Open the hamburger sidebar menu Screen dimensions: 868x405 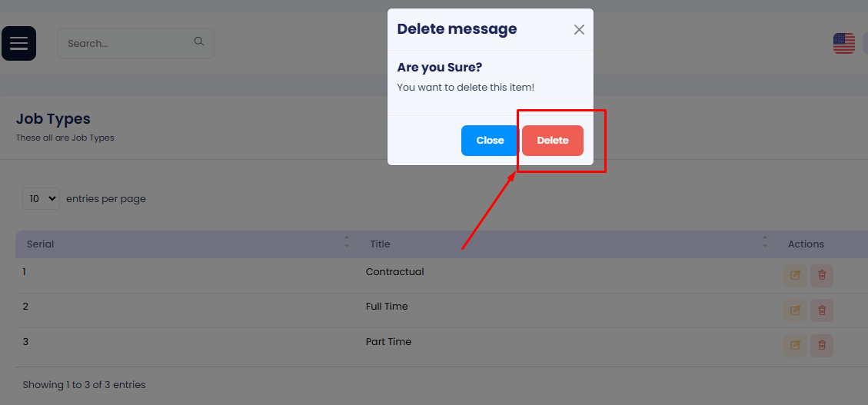18,43
